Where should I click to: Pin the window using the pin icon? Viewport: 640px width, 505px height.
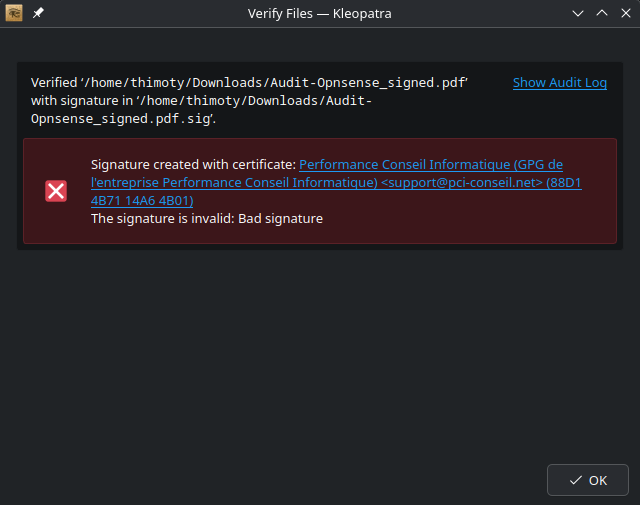(x=38, y=13)
